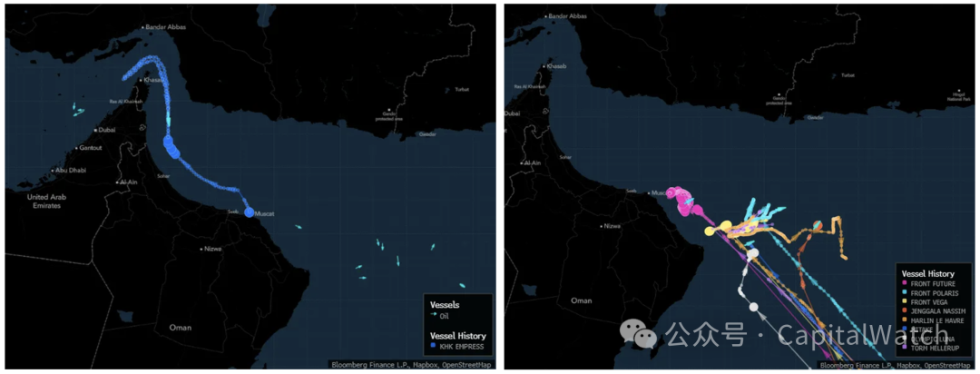980x374 pixels.
Task: Click the Vessels heading in left legend
Action: point(445,305)
